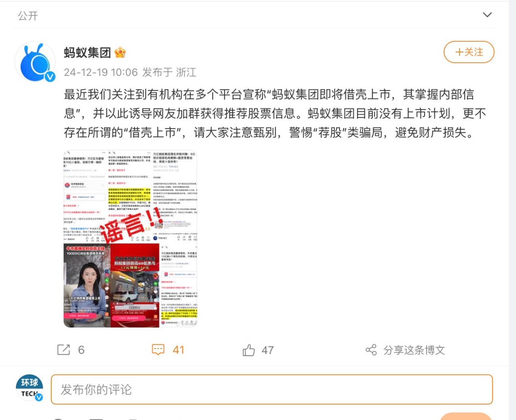
Task: Follow 蚂蚁集团 with the +关注 button
Action: click(469, 52)
